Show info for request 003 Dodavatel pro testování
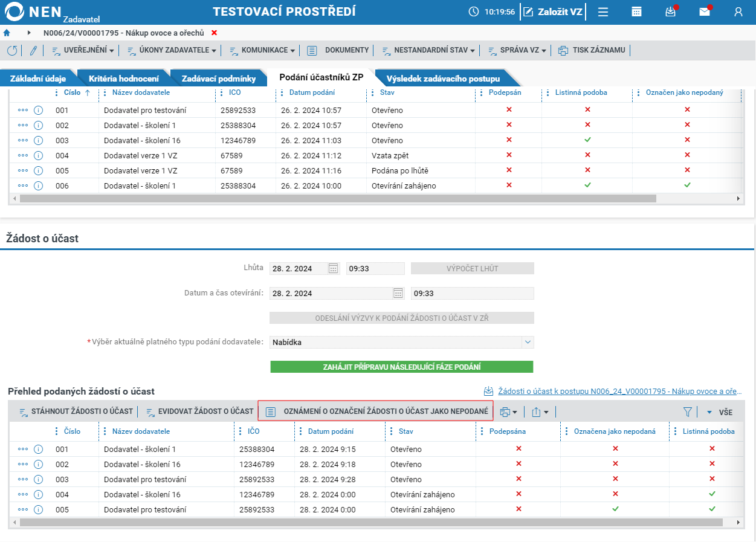 (38, 479)
